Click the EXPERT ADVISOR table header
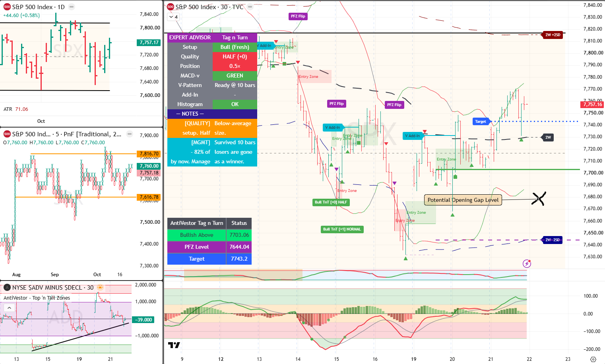Image resolution: width=605 pixels, height=364 pixels. pyautogui.click(x=190, y=37)
